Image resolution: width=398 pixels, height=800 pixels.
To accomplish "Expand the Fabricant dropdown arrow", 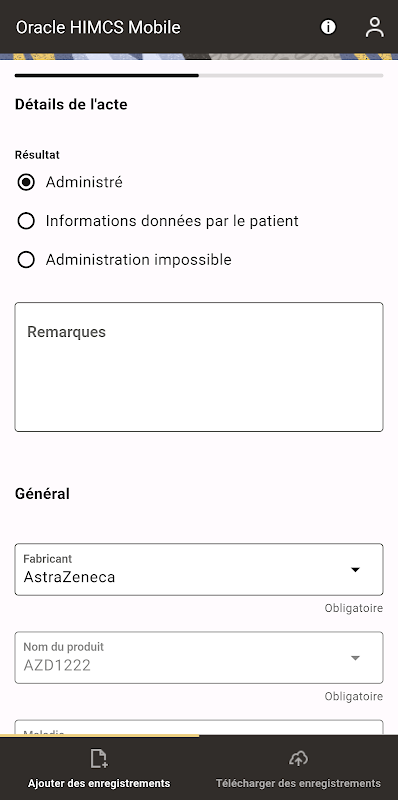I will [x=356, y=569].
